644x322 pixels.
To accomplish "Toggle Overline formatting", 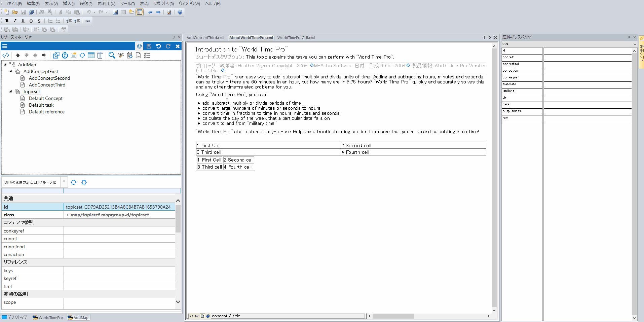I will [x=31, y=21].
